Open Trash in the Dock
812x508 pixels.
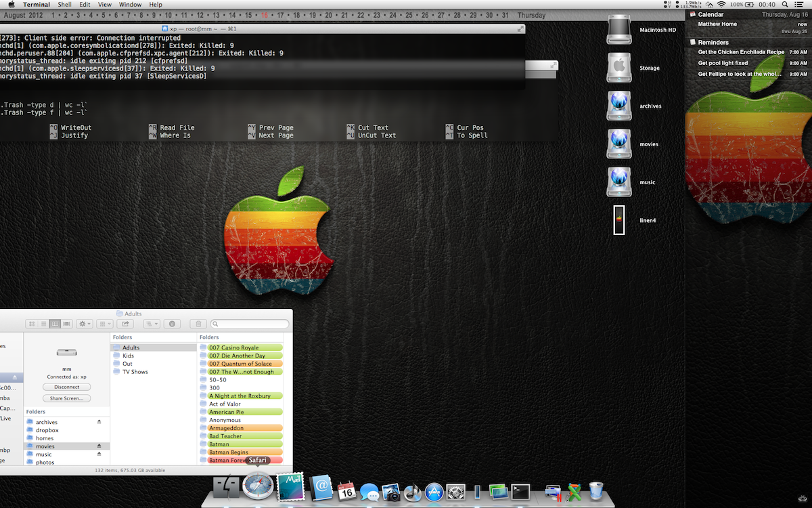click(x=596, y=491)
